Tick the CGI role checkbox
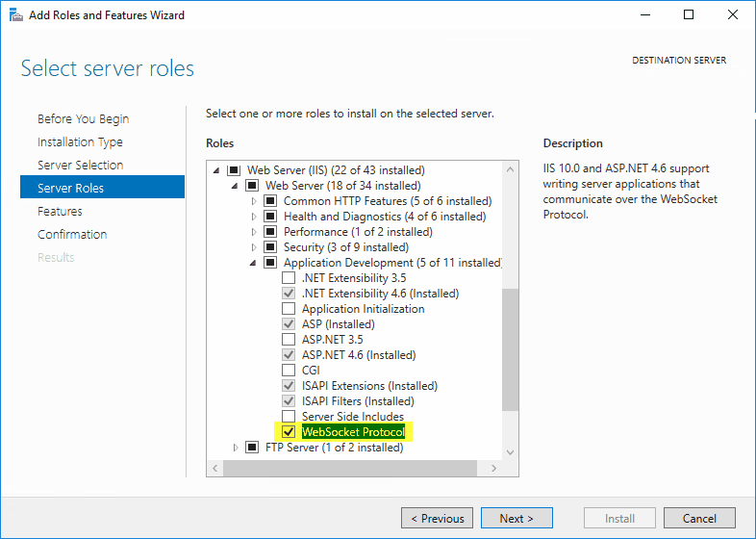This screenshot has width=756, height=539. 289,371
